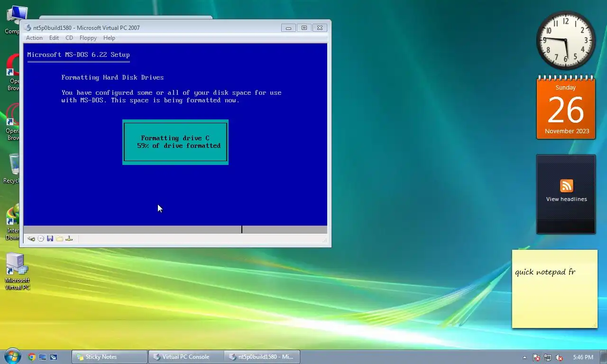Switch to nt5p0build1580 taskbar button
This screenshot has width=607, height=364.
point(262,357)
